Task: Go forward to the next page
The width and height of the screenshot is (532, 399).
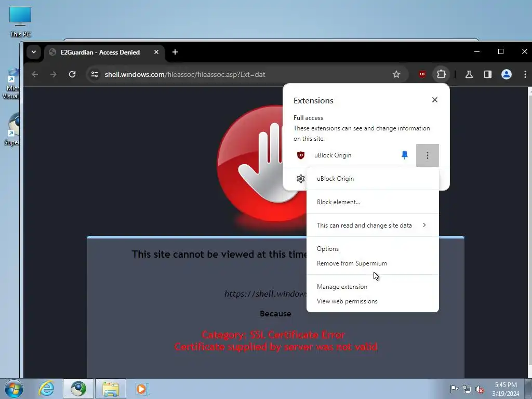Action: 54,74
